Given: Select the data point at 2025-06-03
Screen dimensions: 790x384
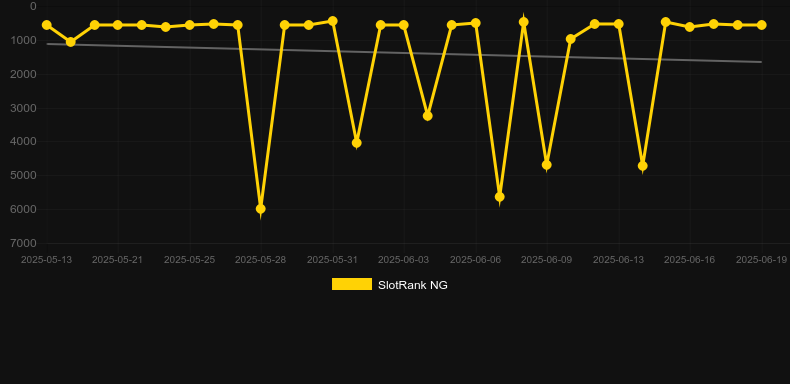Looking at the screenshot, I should 404,25.
